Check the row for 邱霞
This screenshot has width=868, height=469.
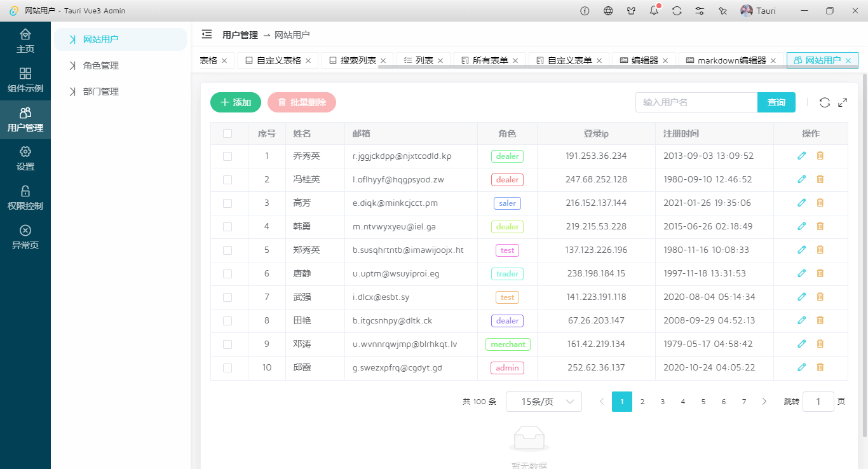click(227, 368)
